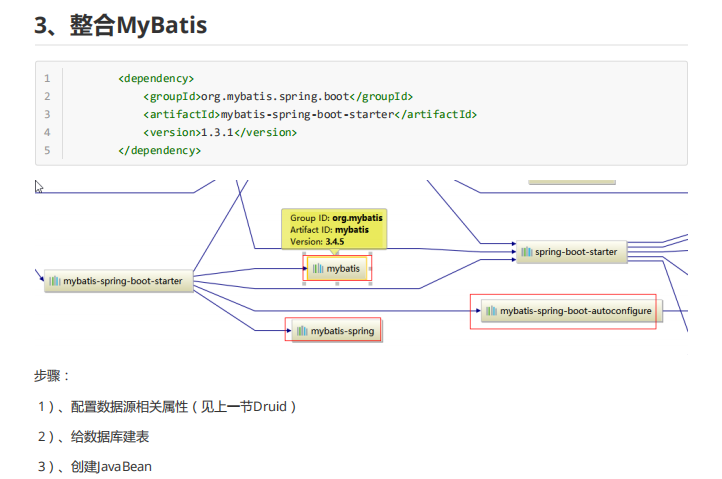Click the mybatis-spring-boot-starter node library icon
The image size is (722, 479).
tap(55, 281)
